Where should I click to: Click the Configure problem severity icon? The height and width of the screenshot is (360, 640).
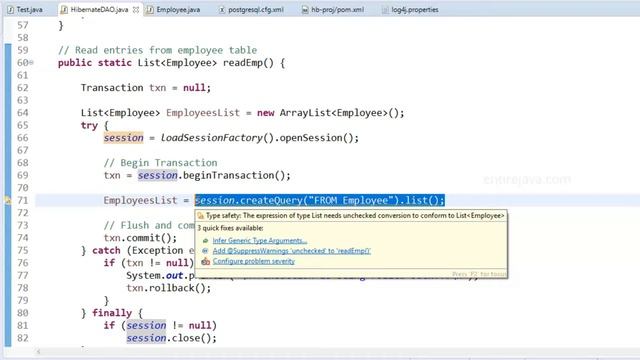[x=205, y=262]
